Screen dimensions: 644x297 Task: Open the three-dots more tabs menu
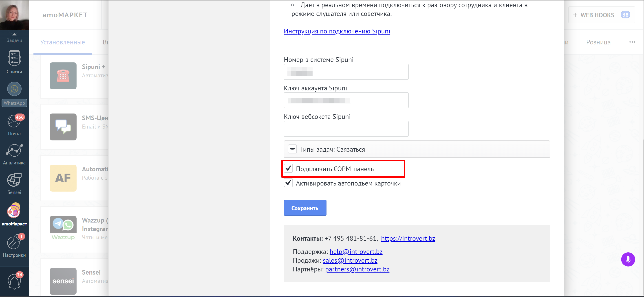632,42
